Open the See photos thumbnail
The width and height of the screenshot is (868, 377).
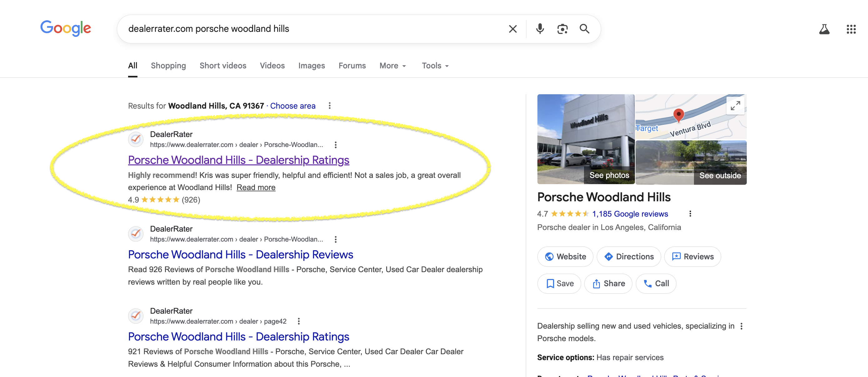(x=609, y=175)
